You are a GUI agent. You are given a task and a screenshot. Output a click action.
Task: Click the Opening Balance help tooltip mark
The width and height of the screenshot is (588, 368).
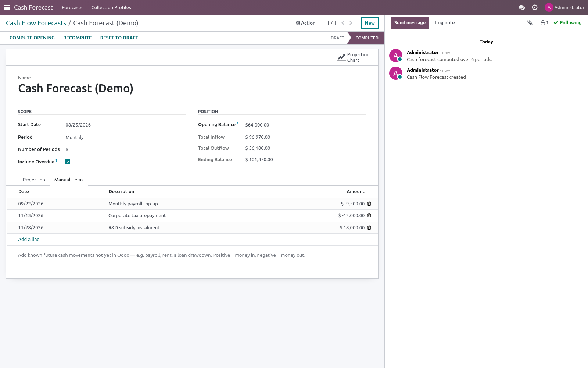[x=237, y=123]
